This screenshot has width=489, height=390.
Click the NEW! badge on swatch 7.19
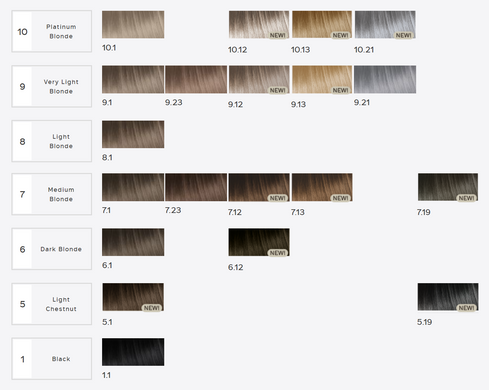coord(466,198)
